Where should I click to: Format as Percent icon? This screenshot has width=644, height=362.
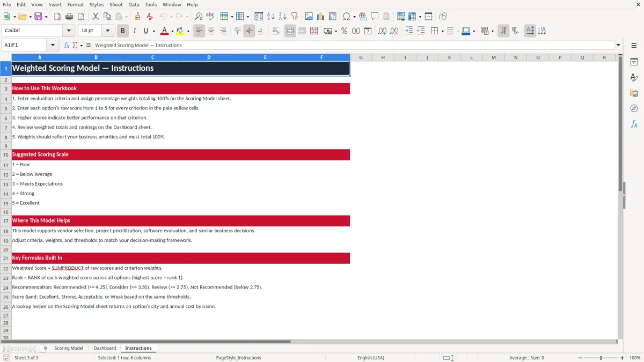click(344, 31)
